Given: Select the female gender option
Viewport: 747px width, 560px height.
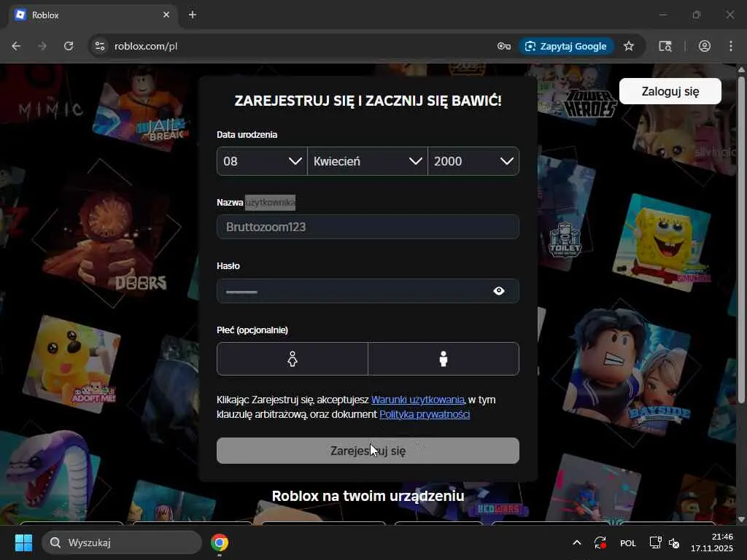Looking at the screenshot, I should pos(293,359).
